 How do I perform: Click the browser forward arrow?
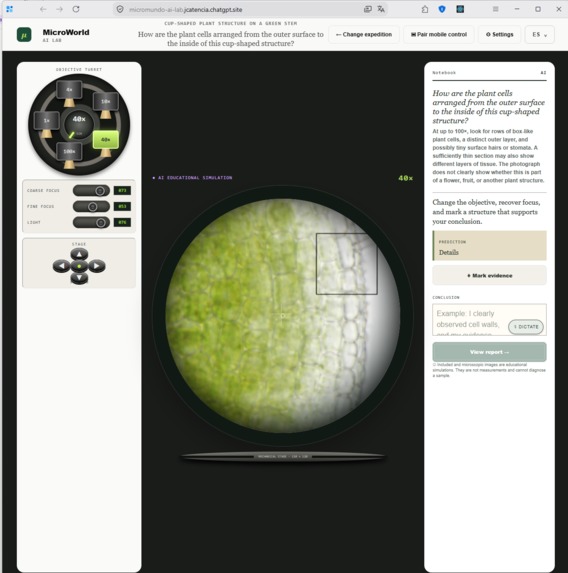coord(60,9)
